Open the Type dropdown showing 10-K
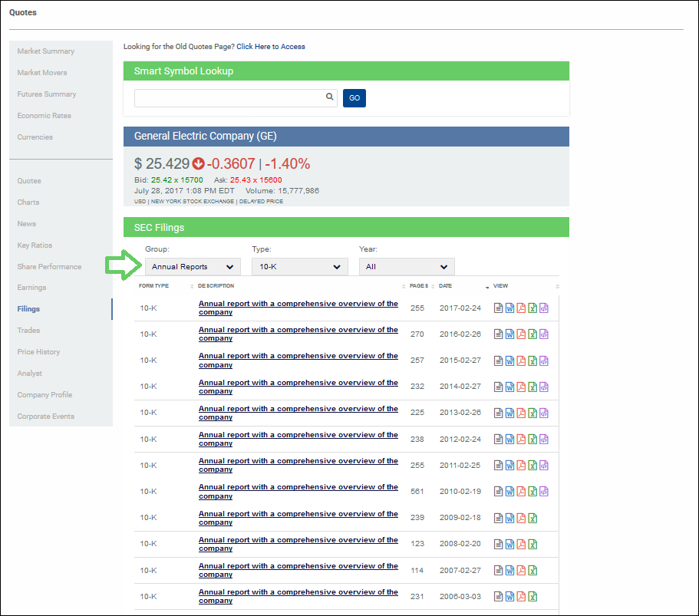 click(x=299, y=266)
